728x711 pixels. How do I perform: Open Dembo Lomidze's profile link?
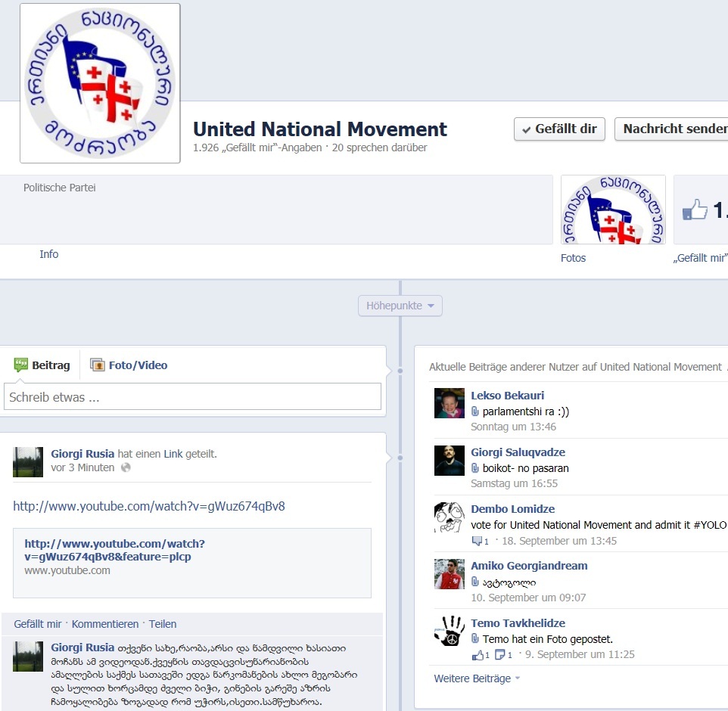click(x=512, y=509)
